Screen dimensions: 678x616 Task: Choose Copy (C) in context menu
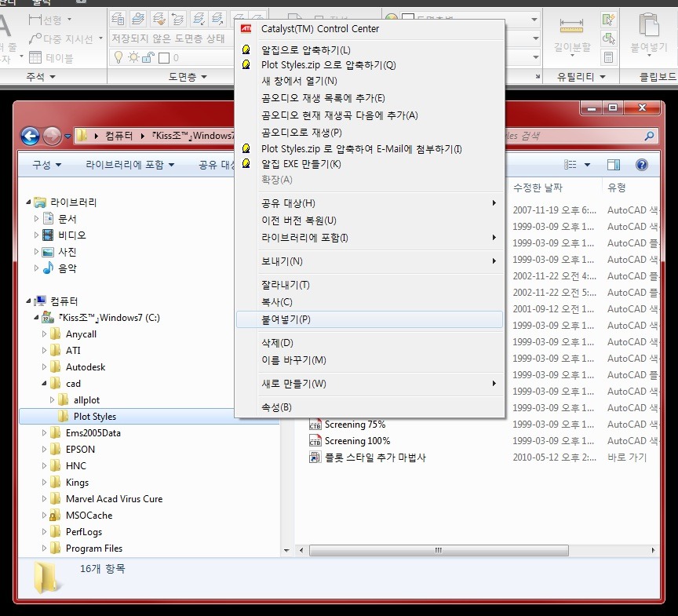pos(277,302)
